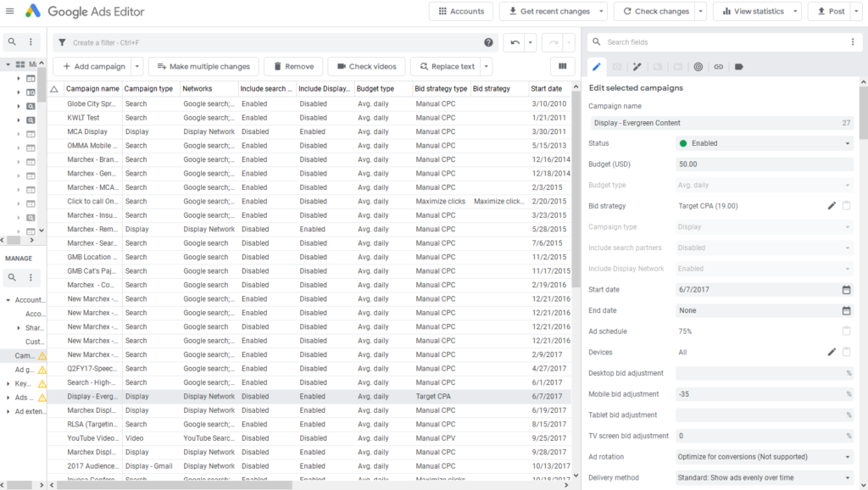
Task: Paste into Bid strategy using the clipboard icon
Action: [x=847, y=206]
